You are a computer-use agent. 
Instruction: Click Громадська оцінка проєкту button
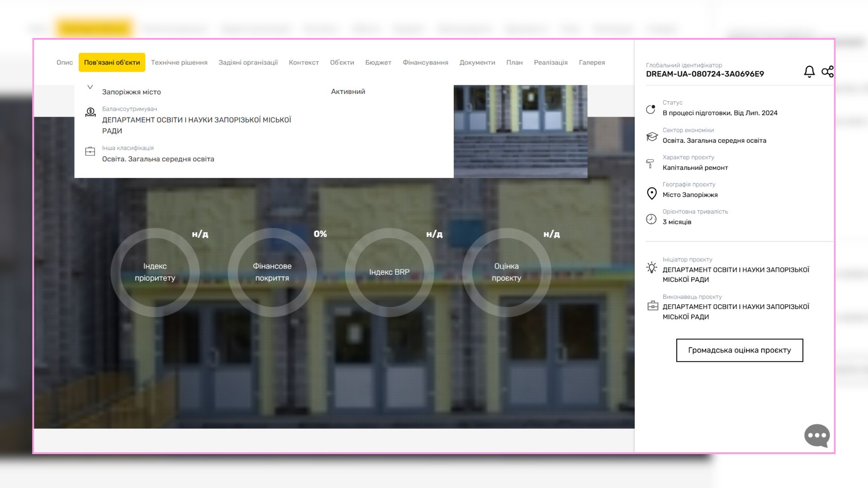coord(739,350)
